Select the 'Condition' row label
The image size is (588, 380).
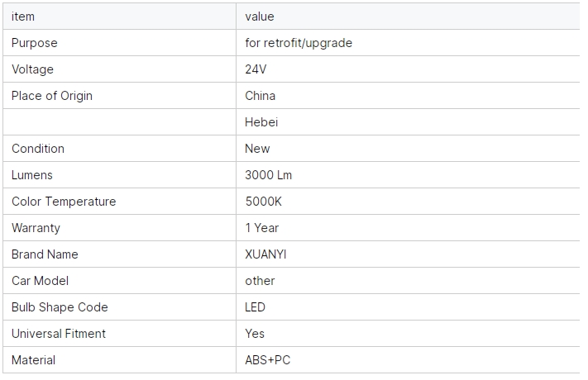(38, 149)
